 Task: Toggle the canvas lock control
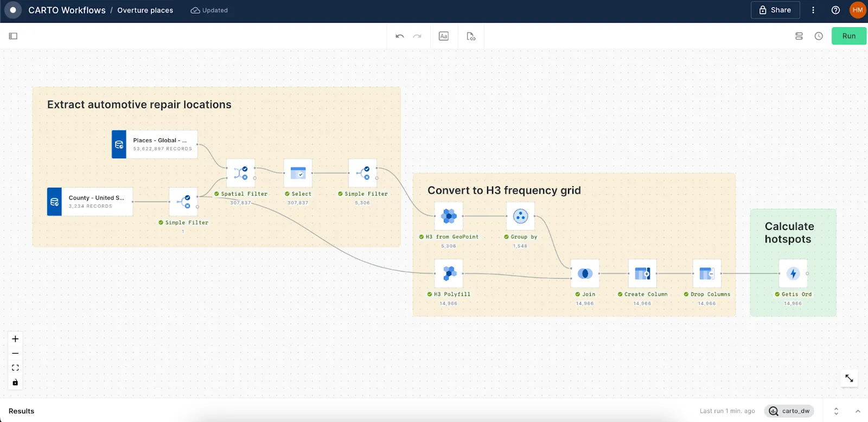coord(15,382)
